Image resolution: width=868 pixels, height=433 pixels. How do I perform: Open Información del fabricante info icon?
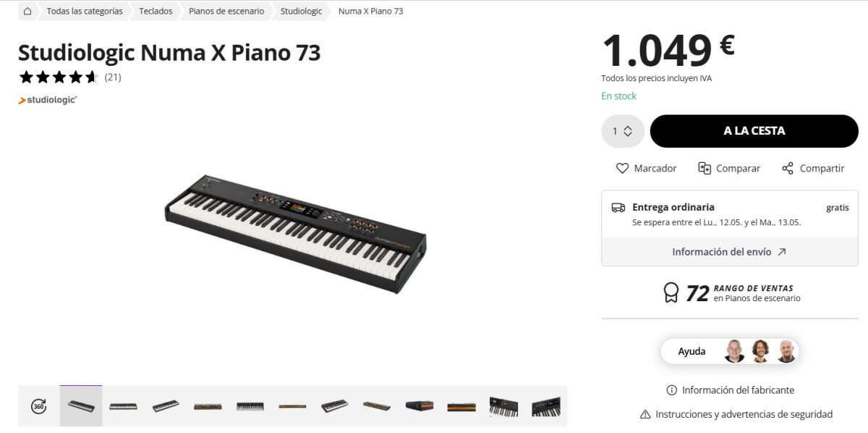[671, 390]
